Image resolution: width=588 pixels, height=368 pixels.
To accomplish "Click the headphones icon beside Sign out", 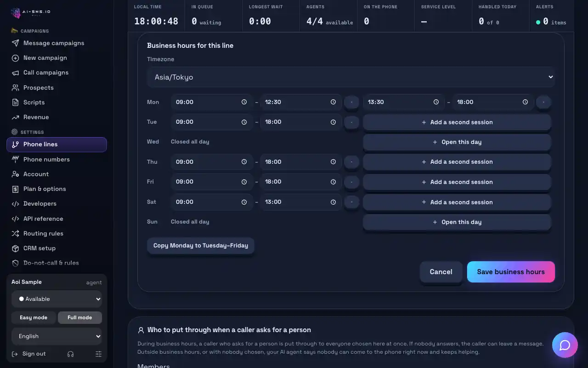I will point(70,354).
